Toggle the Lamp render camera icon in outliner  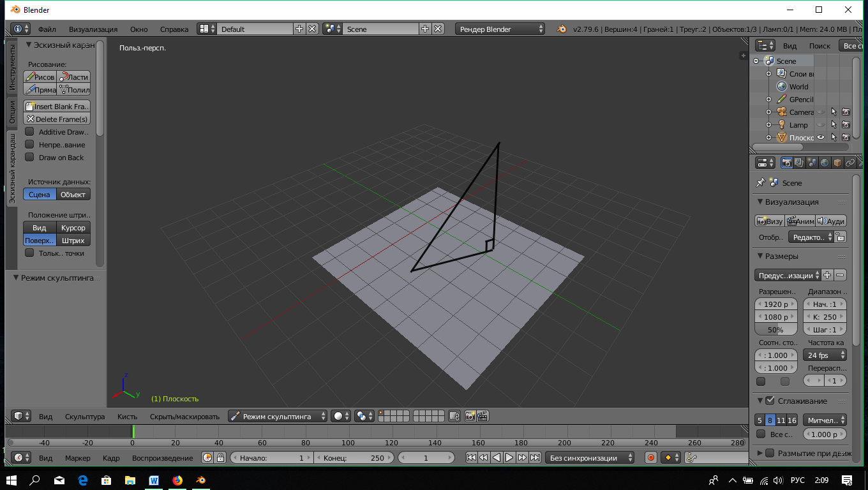(846, 125)
